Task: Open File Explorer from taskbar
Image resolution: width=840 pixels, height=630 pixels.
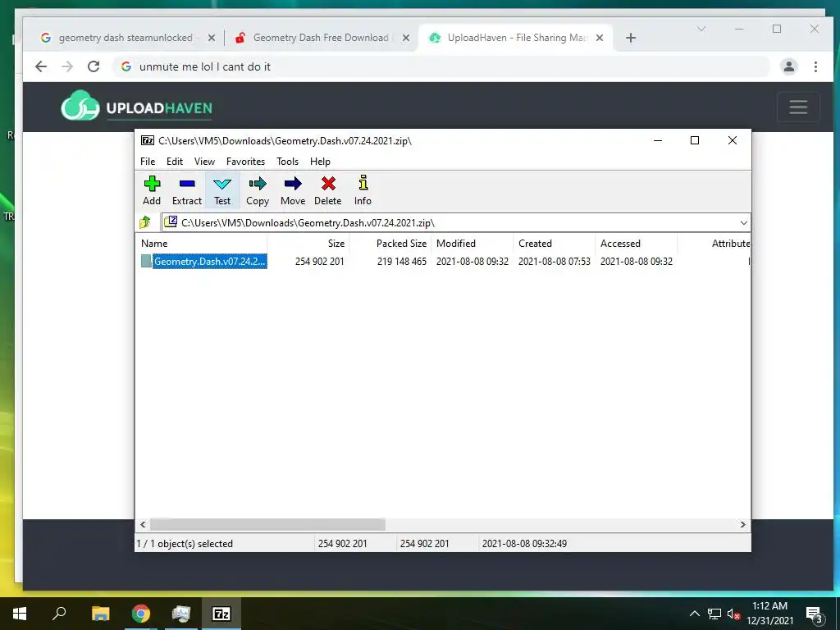Action: tap(100, 614)
